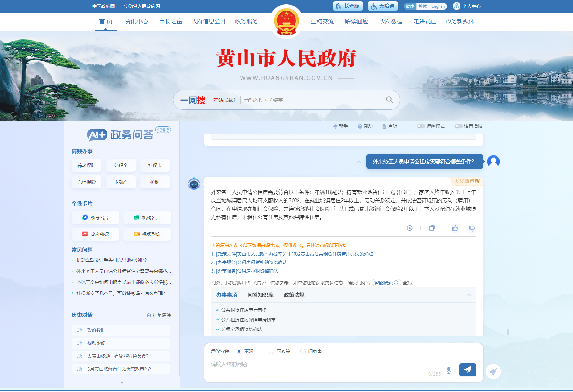Open 领导名片 card
This screenshot has height=392, width=573.
pos(95,217)
